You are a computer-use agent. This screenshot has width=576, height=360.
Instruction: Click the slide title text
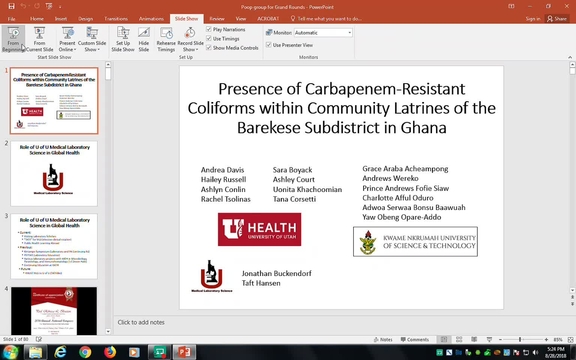pyautogui.click(x=342, y=108)
